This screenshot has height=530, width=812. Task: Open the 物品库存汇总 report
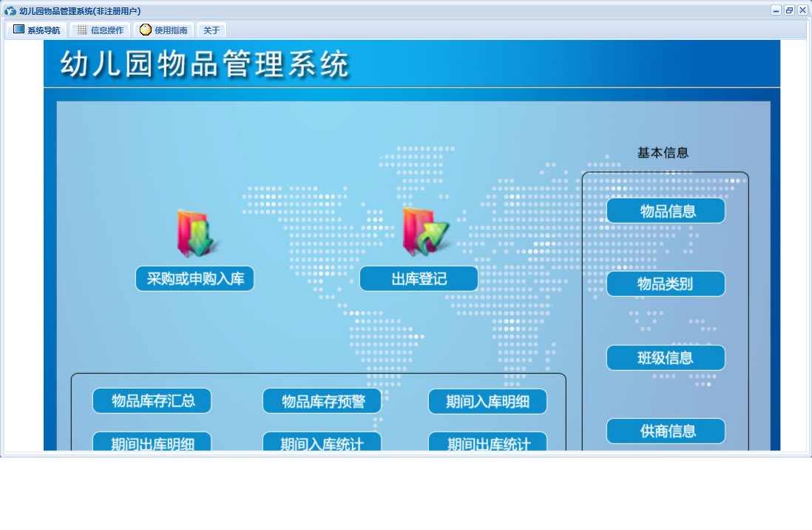point(152,401)
